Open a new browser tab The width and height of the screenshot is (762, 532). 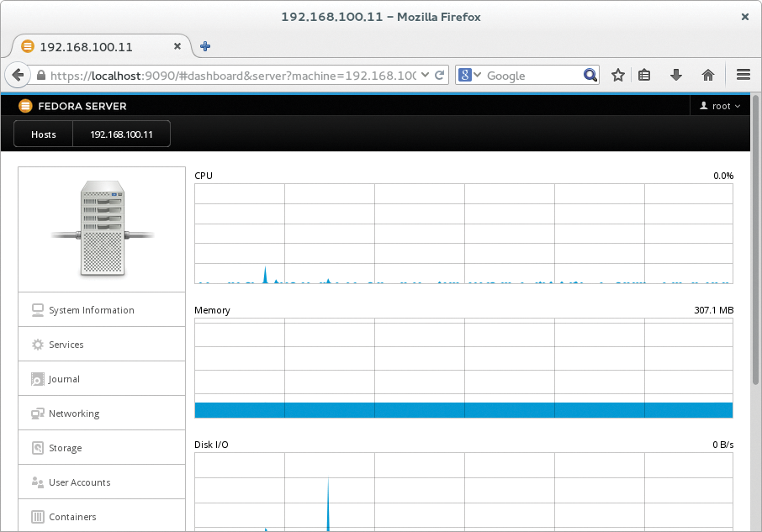[x=204, y=46]
